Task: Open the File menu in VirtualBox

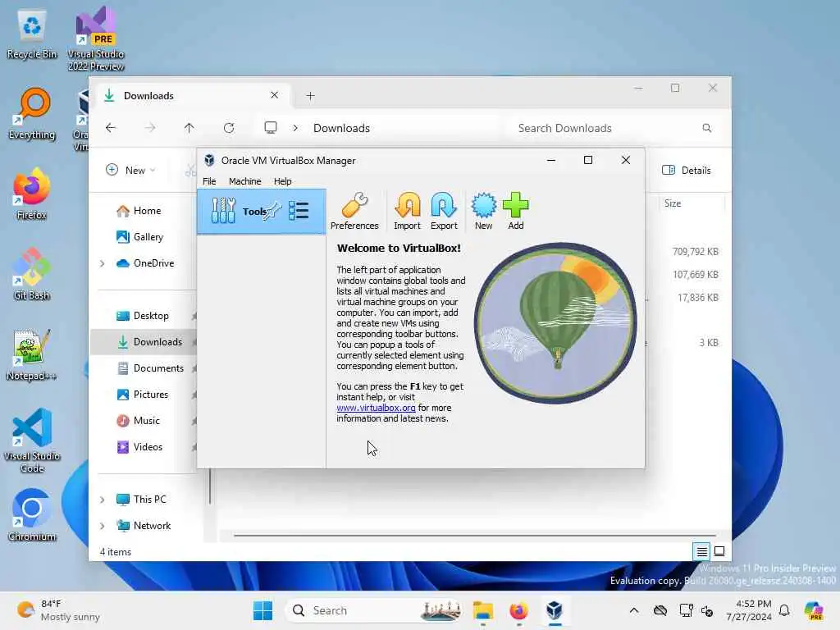Action: click(209, 181)
